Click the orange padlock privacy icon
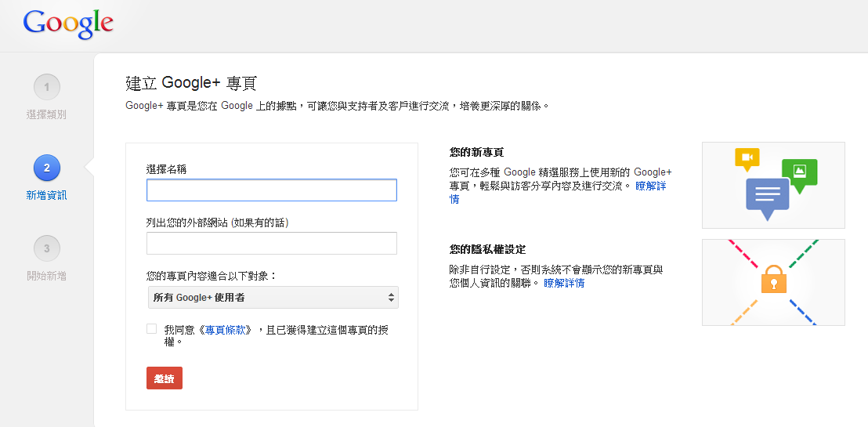868x427 pixels. tap(773, 279)
